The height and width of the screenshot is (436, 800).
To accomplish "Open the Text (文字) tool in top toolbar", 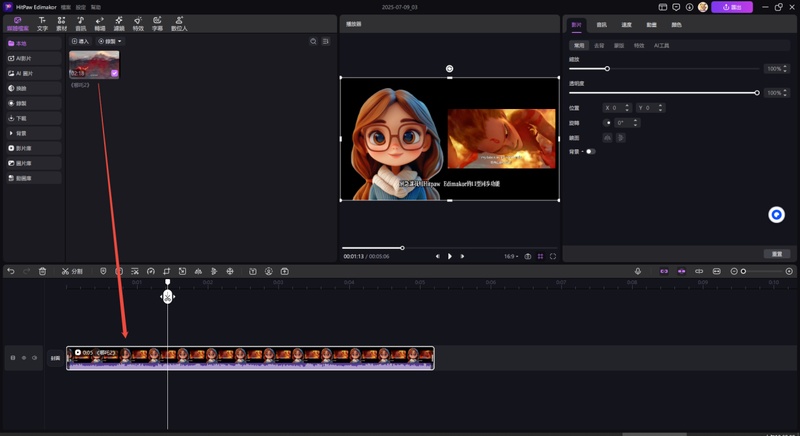I will 42,23.
